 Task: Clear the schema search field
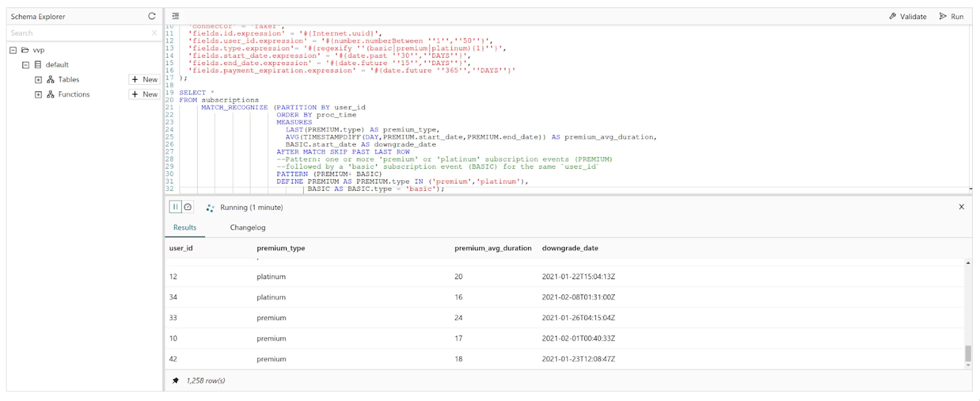point(154,33)
